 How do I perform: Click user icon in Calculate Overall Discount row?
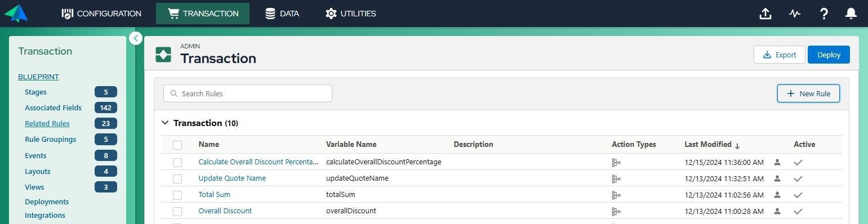[x=777, y=162]
